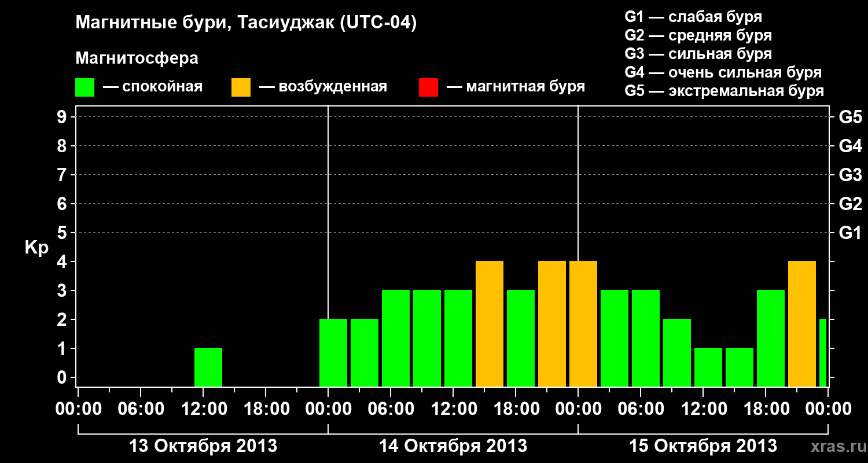Click the Kp 1 bar at 12:00 on 15 October
The width and height of the screenshot is (868, 463).
tap(708, 367)
